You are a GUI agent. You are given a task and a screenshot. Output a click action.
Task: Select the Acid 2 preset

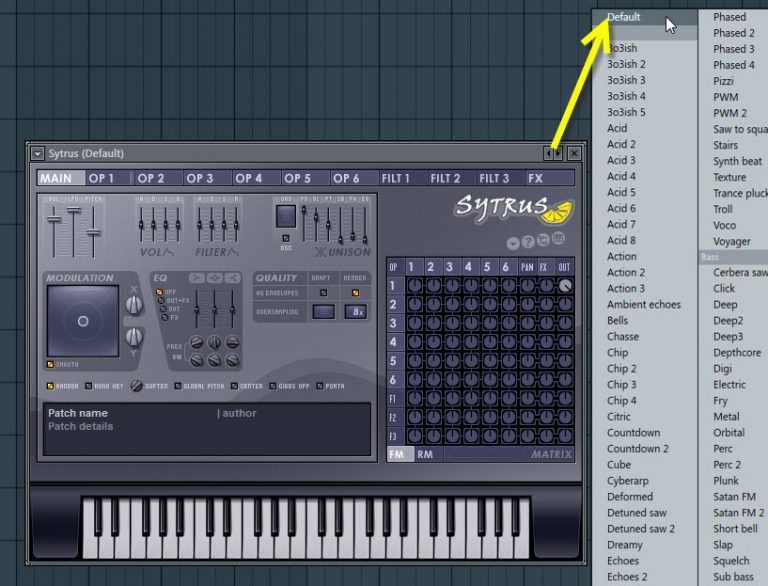pos(621,144)
